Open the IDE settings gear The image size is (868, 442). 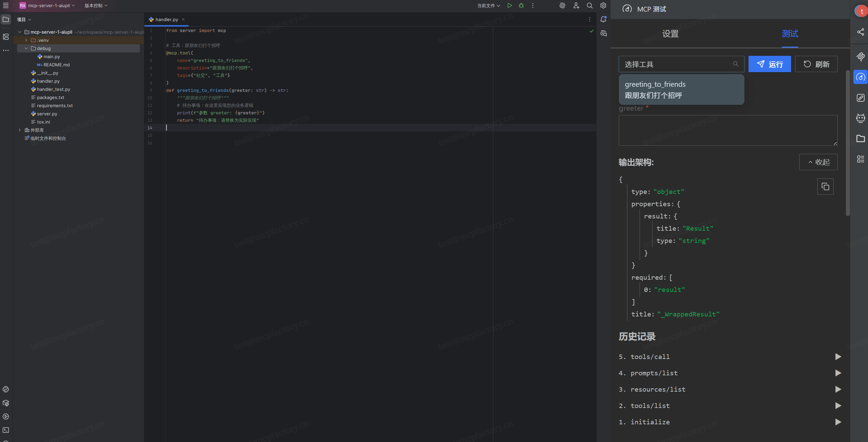(603, 5)
